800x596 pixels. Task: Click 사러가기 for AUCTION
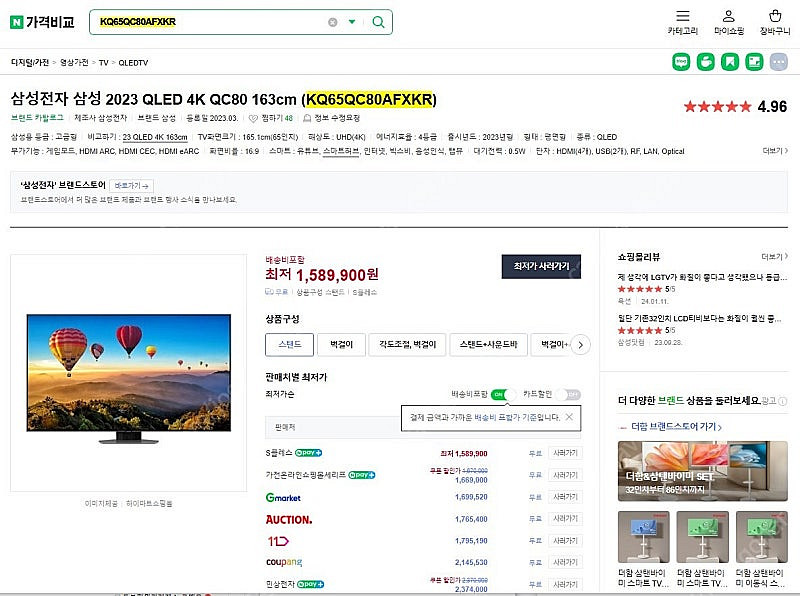point(565,519)
